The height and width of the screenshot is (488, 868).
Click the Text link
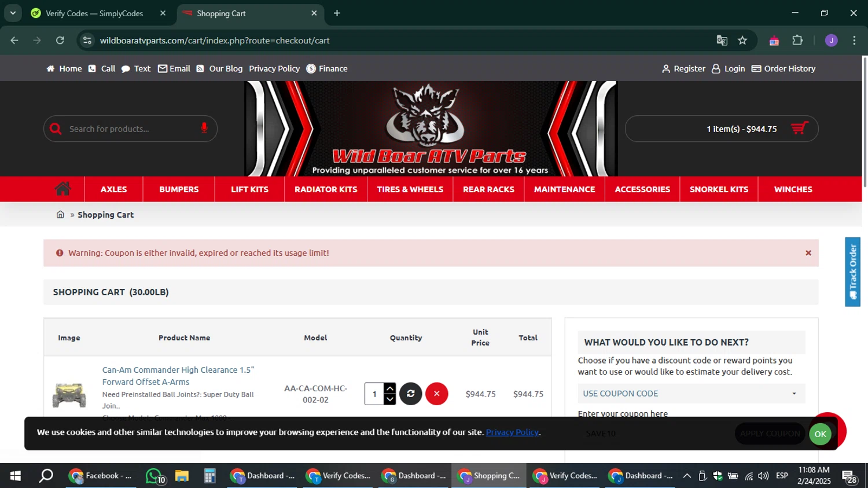coord(136,68)
